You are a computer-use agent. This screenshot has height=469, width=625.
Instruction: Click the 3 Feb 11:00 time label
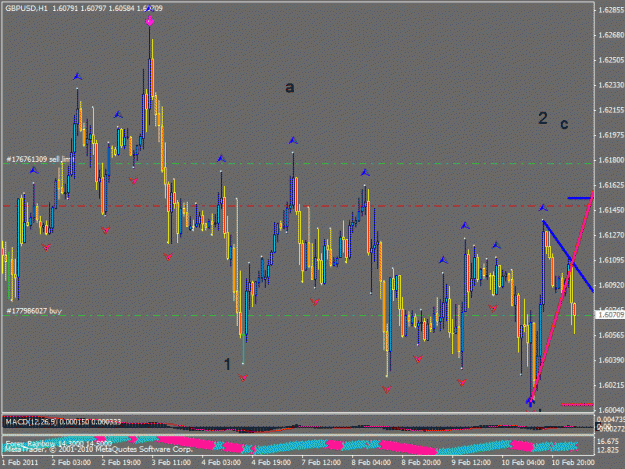[x=171, y=462]
